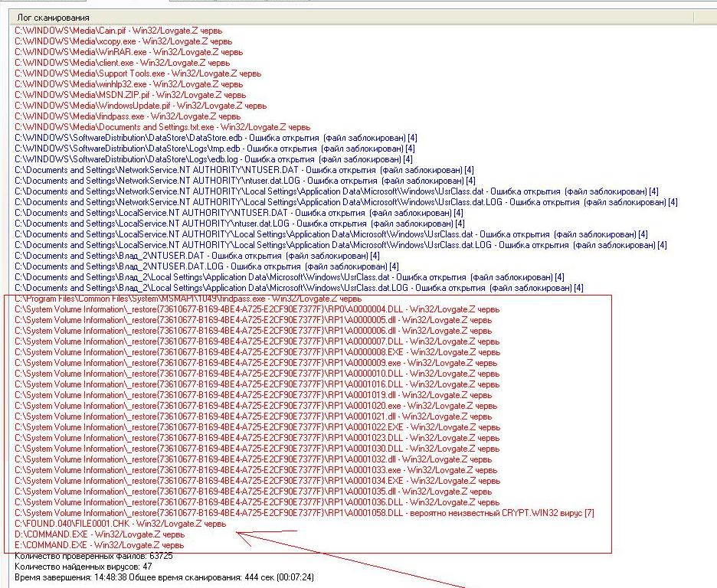717x588 pixels.
Task: Select the RP1\A0000005.dll restore row
Action: (x=254, y=321)
